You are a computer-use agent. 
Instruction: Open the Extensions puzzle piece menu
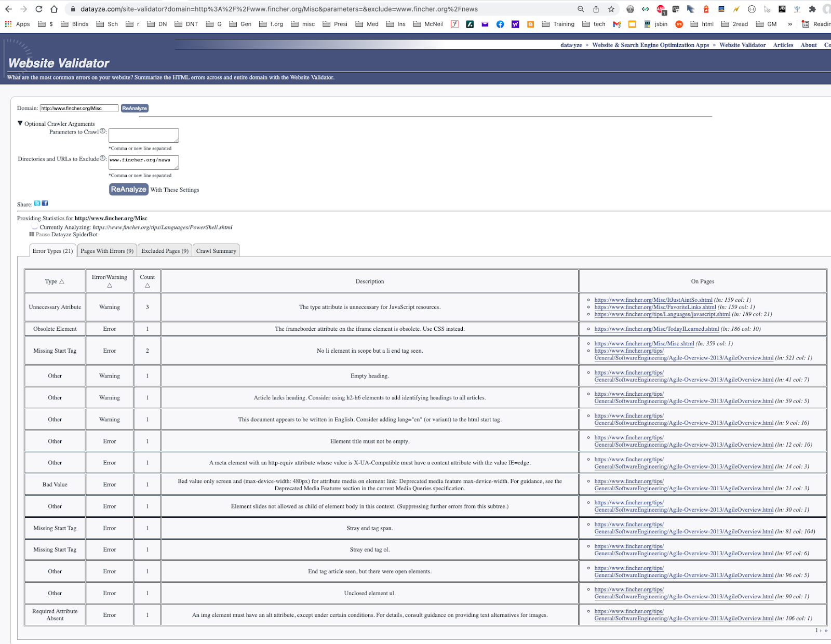[812, 9]
